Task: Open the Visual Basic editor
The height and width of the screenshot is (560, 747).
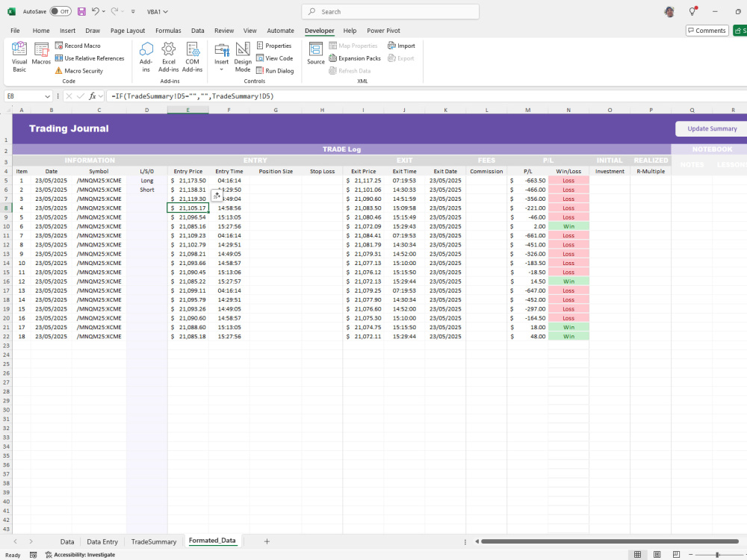Action: point(19,57)
